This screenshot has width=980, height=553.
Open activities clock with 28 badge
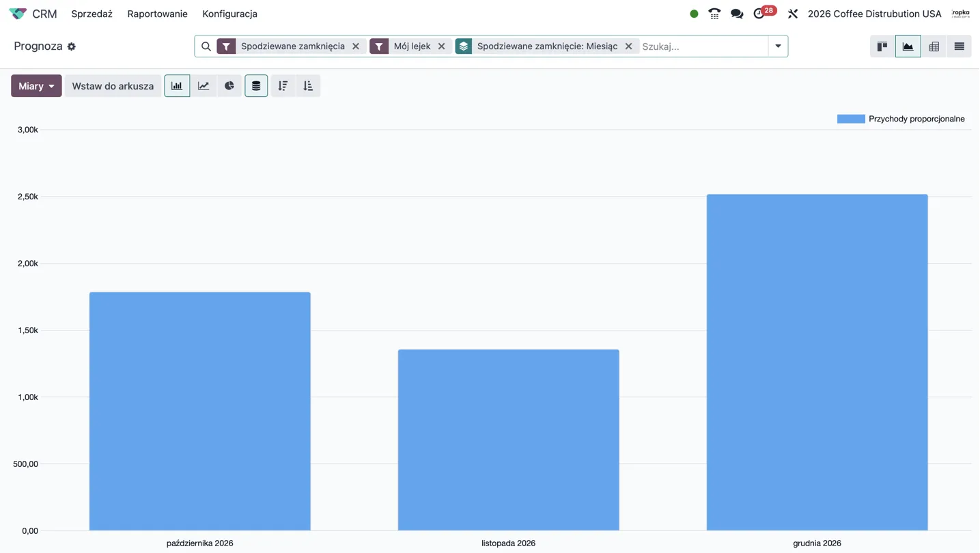pos(764,13)
